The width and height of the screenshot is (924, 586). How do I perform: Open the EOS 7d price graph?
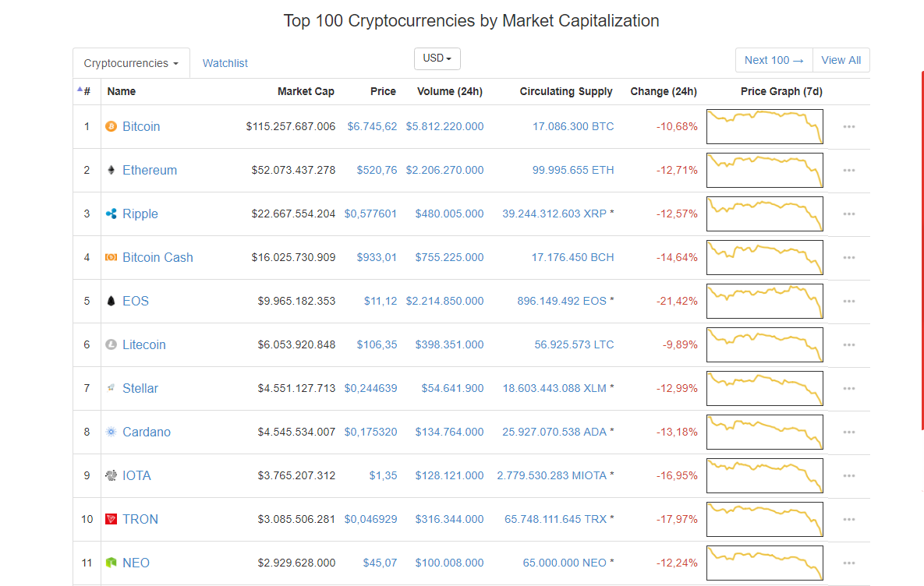tap(765, 301)
